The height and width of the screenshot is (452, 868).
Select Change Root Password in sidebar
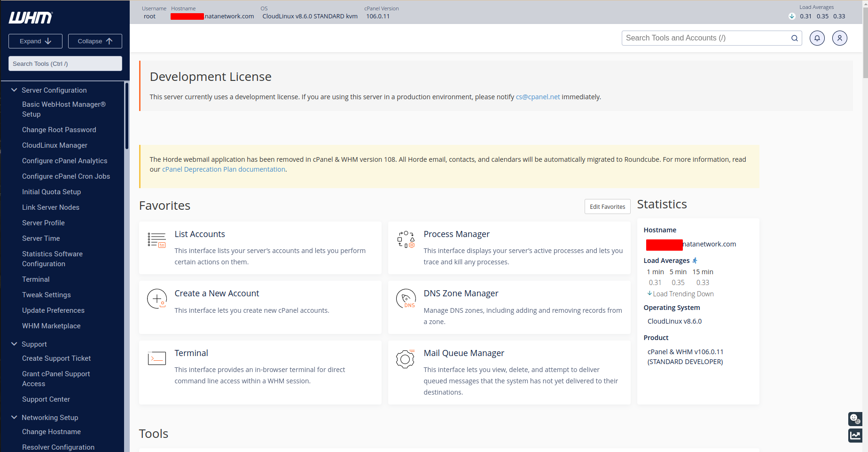click(x=59, y=130)
